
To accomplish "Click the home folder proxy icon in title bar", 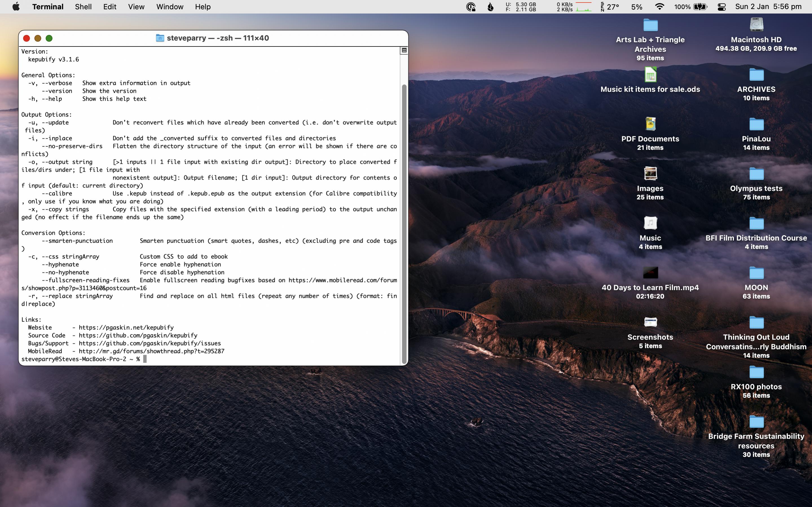I will coord(160,38).
